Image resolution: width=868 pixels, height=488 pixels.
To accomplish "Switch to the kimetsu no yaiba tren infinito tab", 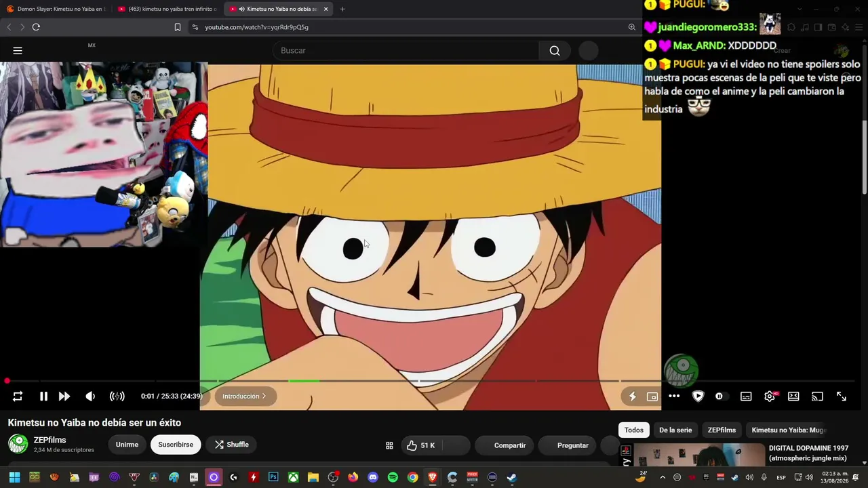I will click(x=167, y=9).
